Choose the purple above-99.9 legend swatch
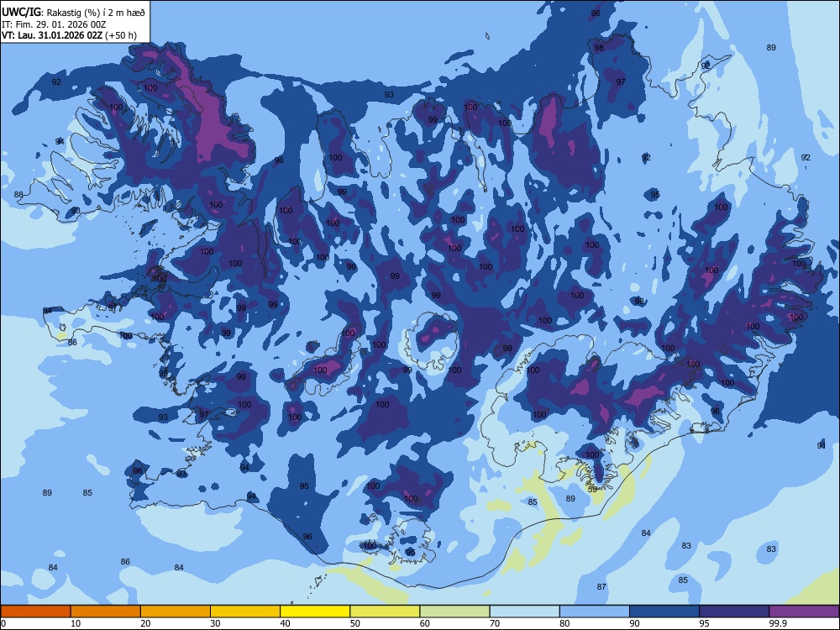 pos(804,612)
